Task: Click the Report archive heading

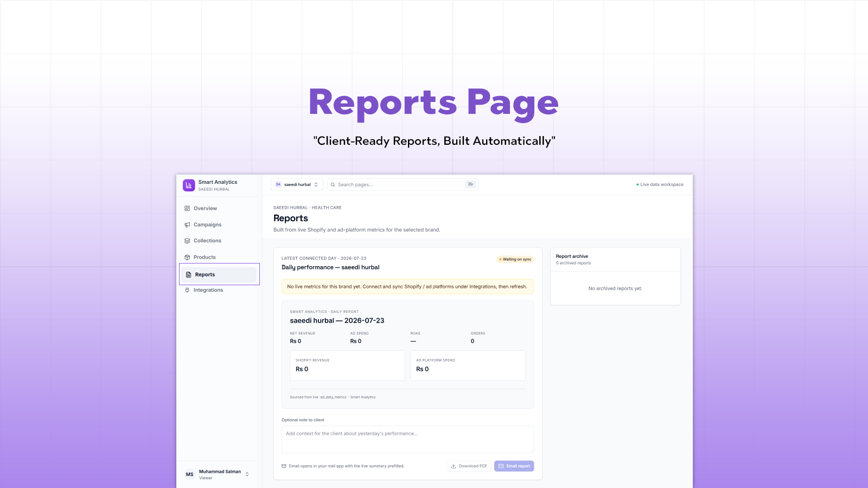Action: point(572,256)
